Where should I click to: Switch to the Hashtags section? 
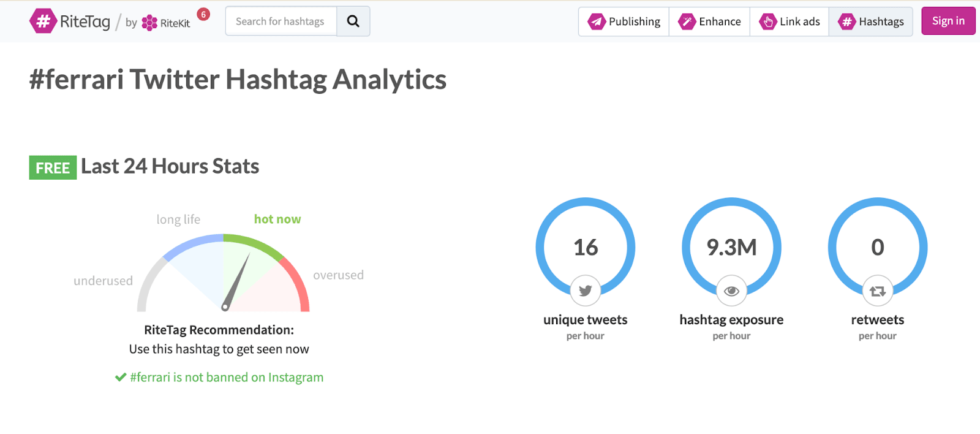click(x=871, y=21)
